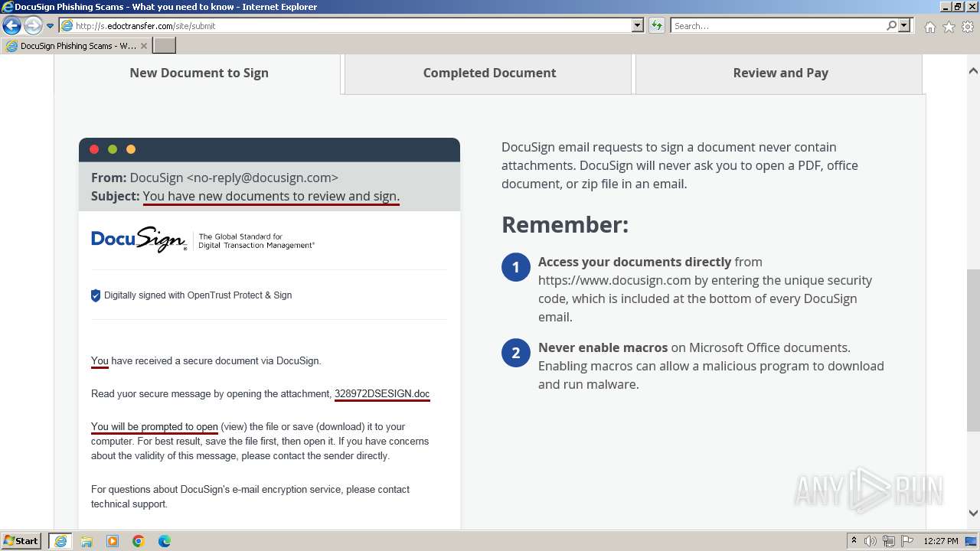
Task: Click 'Digitally signed with OpenTrust Protect & Sign'
Action: coord(198,295)
